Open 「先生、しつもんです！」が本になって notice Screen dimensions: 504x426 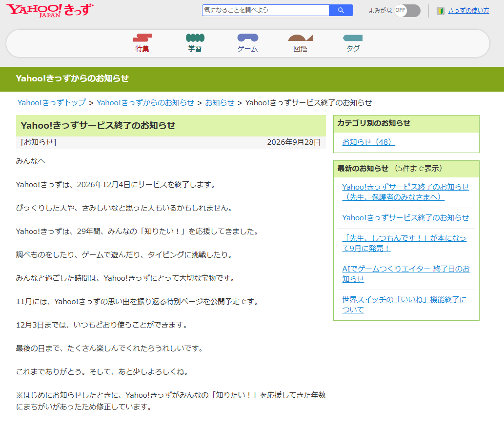pos(404,243)
